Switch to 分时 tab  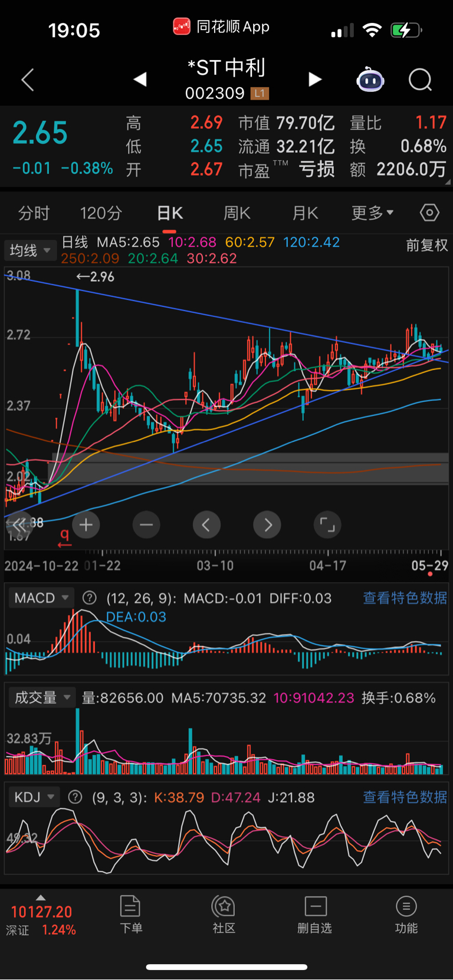pyautogui.click(x=34, y=213)
